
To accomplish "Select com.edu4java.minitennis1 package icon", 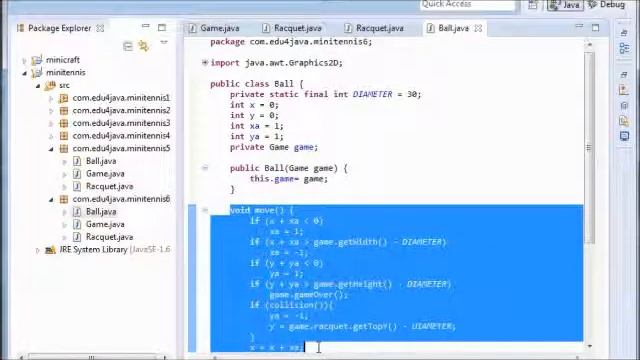I will click(x=64, y=98).
